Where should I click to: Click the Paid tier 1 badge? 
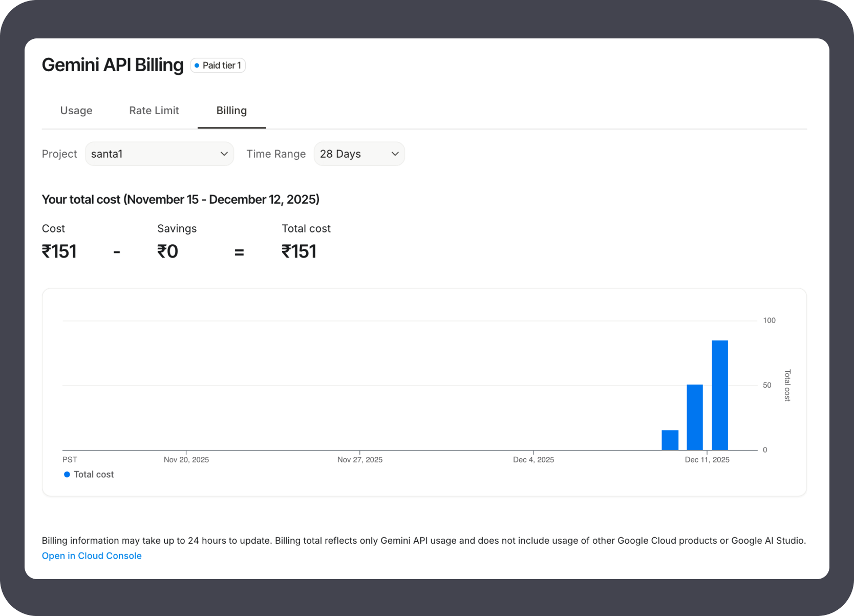pos(218,66)
